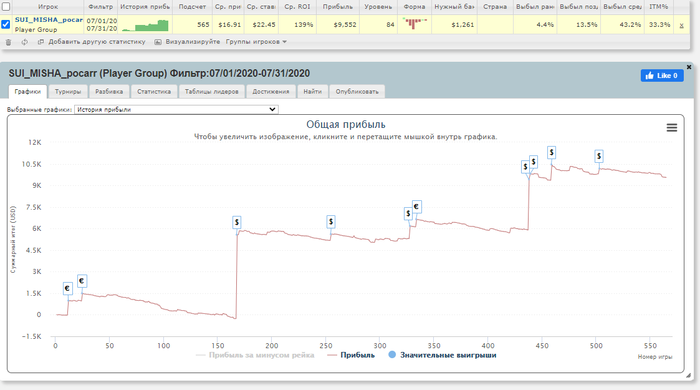Viewport: 700px width, 390px height.
Task: Click the Добавить другую статистику link
Action: tap(97, 41)
